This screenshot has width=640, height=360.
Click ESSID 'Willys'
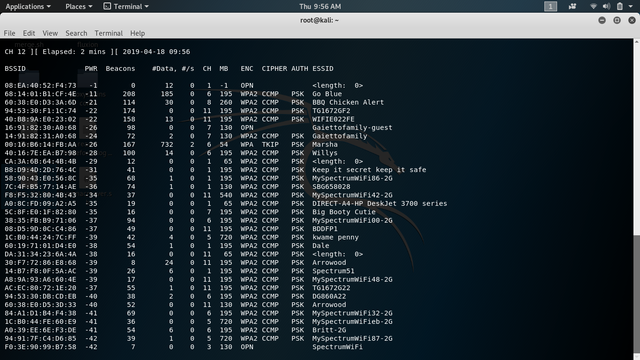pyautogui.click(x=325, y=153)
